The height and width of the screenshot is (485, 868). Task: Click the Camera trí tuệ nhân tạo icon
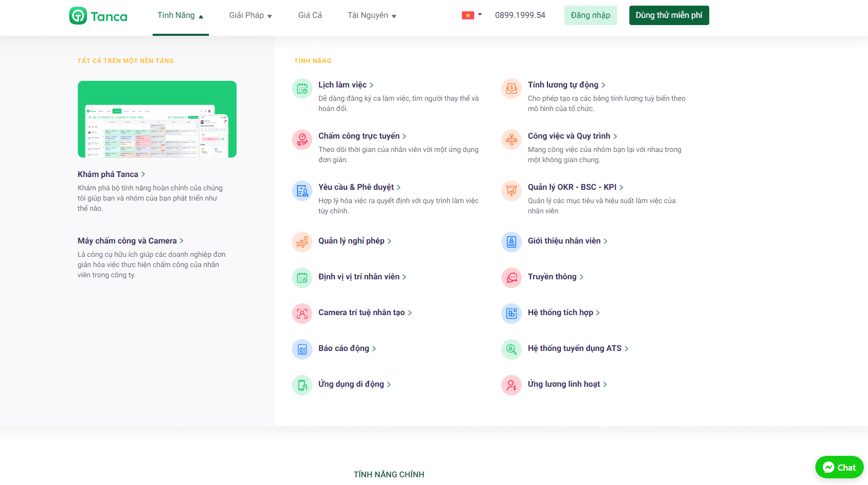coord(302,314)
